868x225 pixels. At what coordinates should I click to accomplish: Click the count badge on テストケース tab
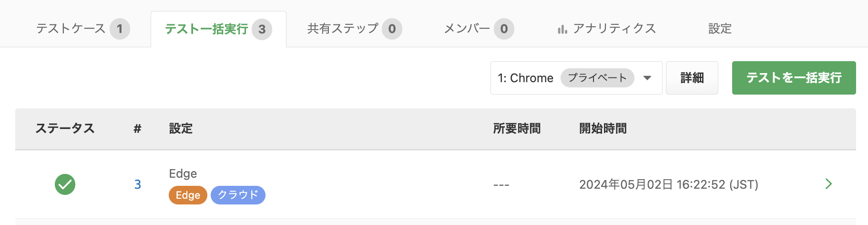click(120, 29)
